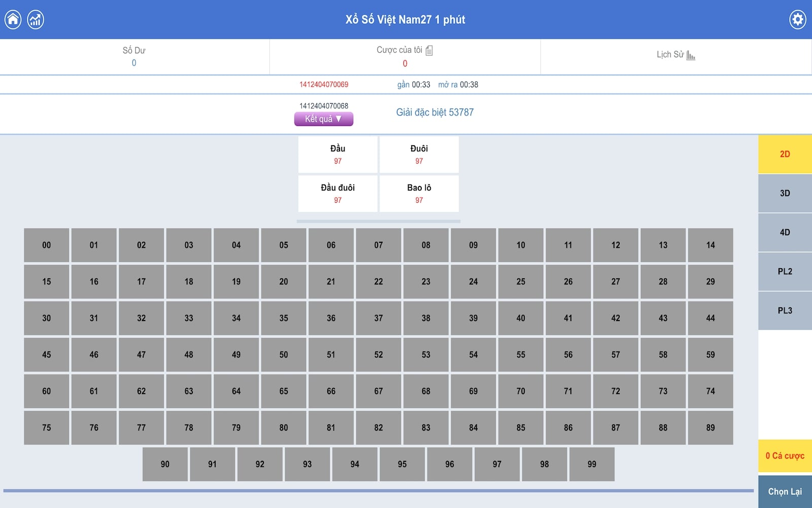Pick number 33 in the grid
Viewport: 812px width, 508px height.
189,319
